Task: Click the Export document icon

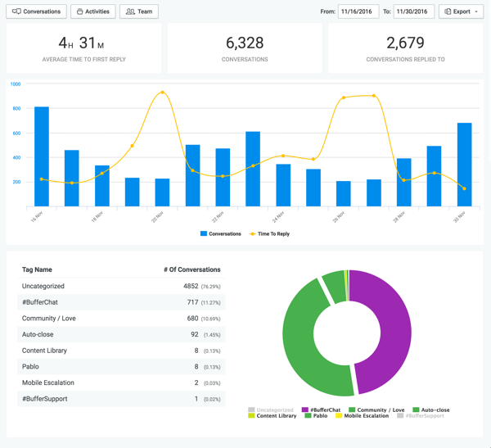Action: (x=448, y=11)
